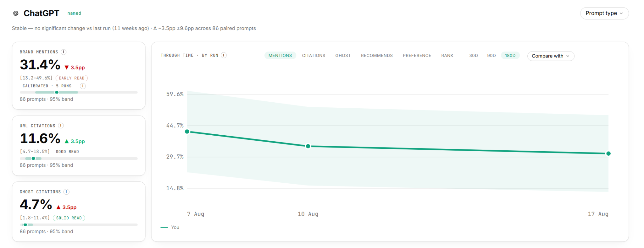Image resolution: width=644 pixels, height=248 pixels.
Task: Click the Ghost Citations confidence band marker
Action: tap(25, 225)
